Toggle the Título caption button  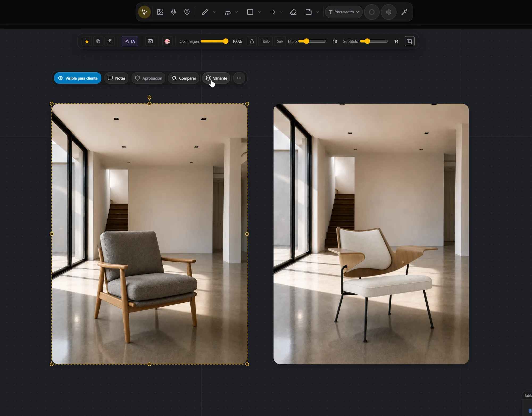tap(265, 41)
